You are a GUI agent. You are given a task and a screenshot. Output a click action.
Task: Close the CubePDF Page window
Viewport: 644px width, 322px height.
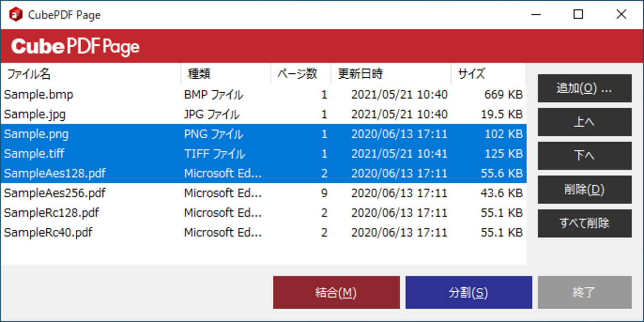621,14
